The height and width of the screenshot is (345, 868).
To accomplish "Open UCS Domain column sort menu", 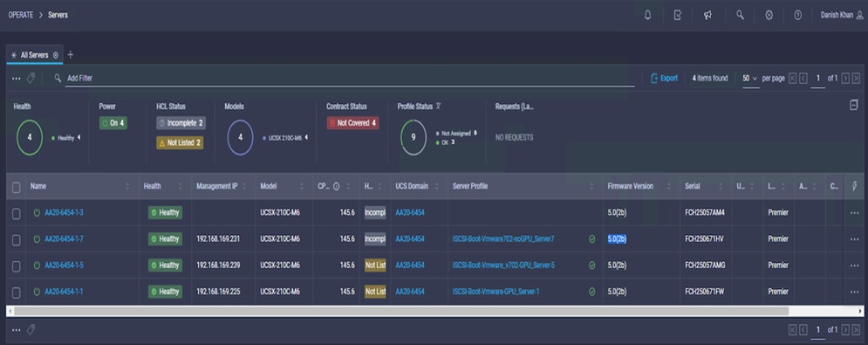I will point(437,186).
